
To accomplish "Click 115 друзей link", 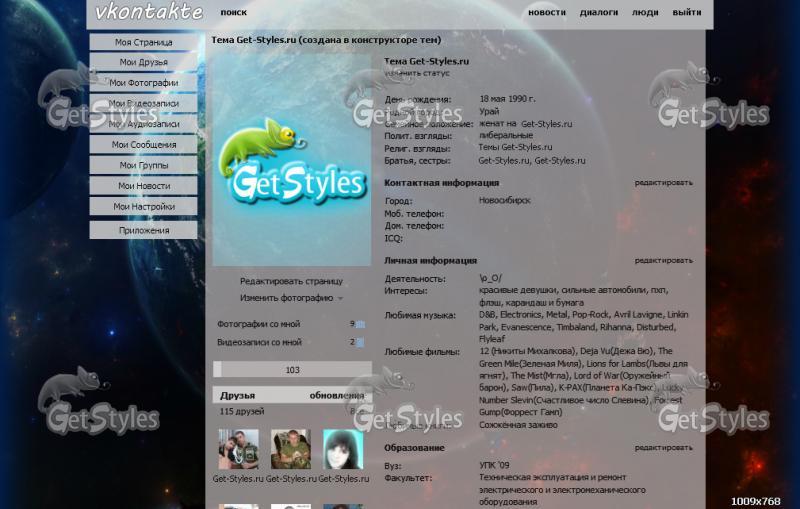I will point(242,411).
